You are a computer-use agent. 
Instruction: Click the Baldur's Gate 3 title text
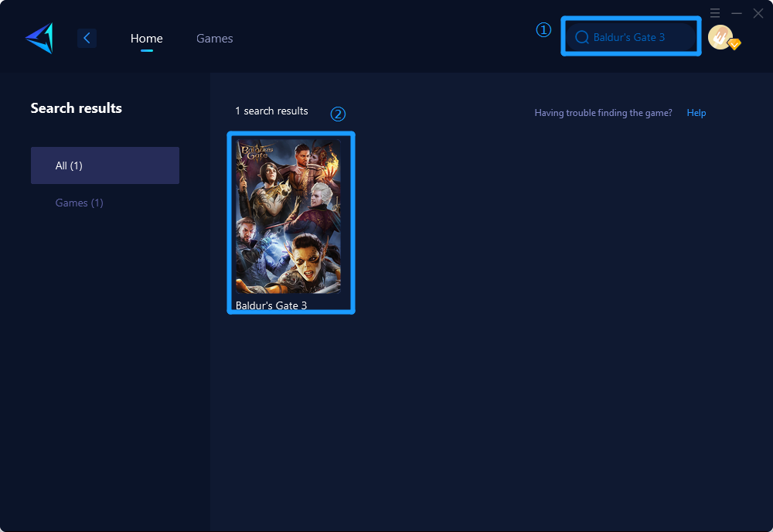tap(271, 305)
